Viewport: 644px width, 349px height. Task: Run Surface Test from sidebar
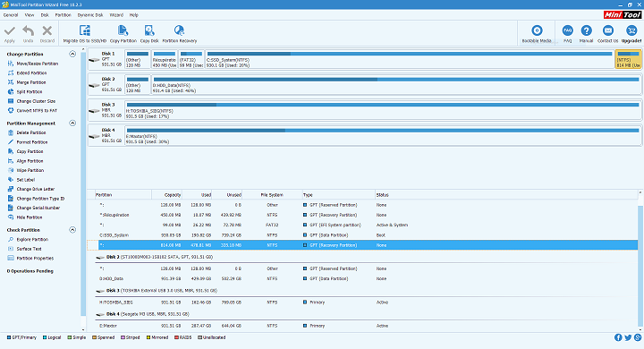25,249
